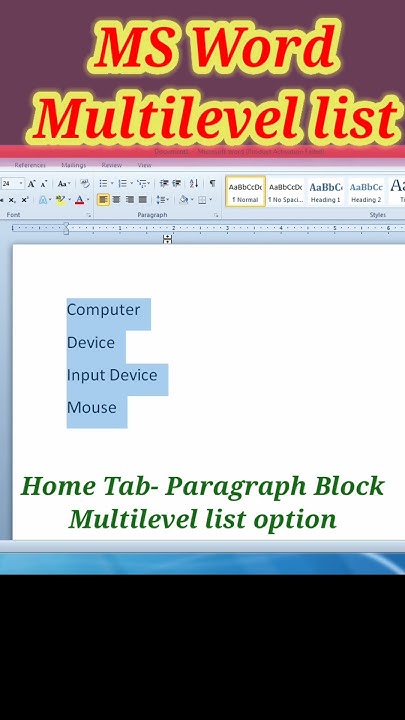This screenshot has width=405, height=720.
Task: Click the Sort A-Z icon
Action: pos(194,184)
